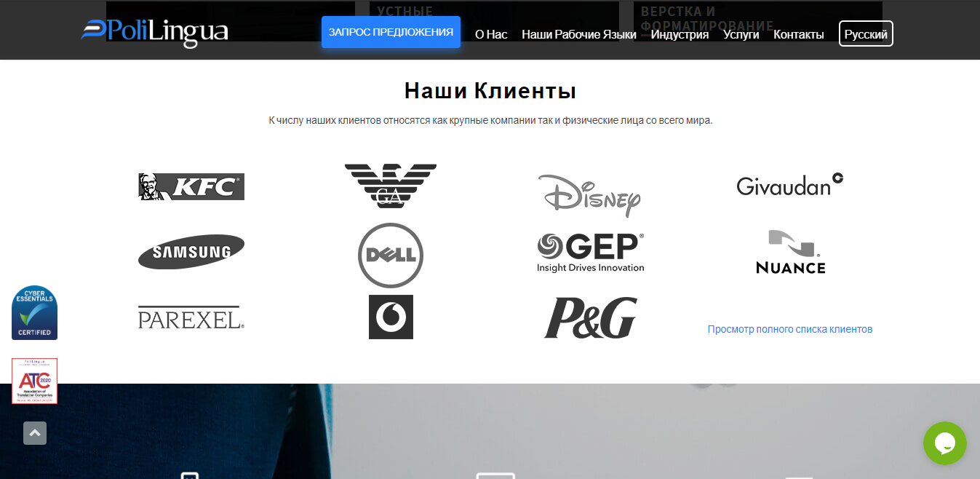Screen dimensions: 980x479
Task: Select the Vodafone square logo
Action: tap(391, 317)
